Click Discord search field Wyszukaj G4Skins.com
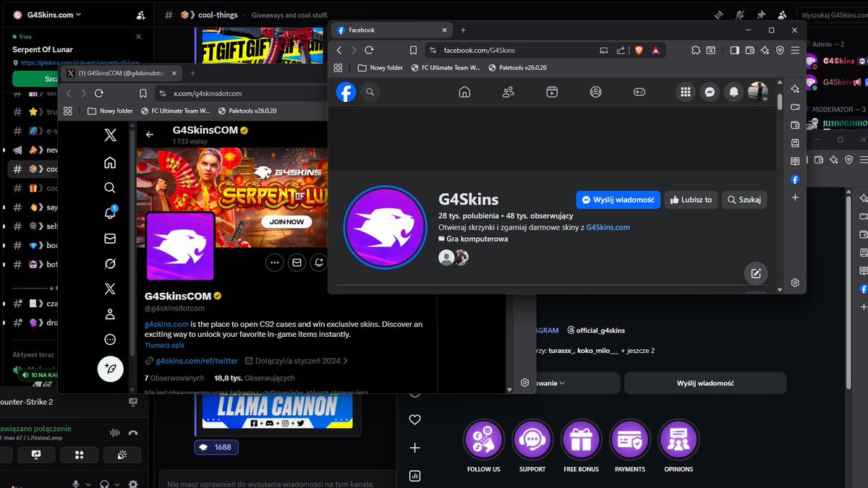 click(x=831, y=14)
